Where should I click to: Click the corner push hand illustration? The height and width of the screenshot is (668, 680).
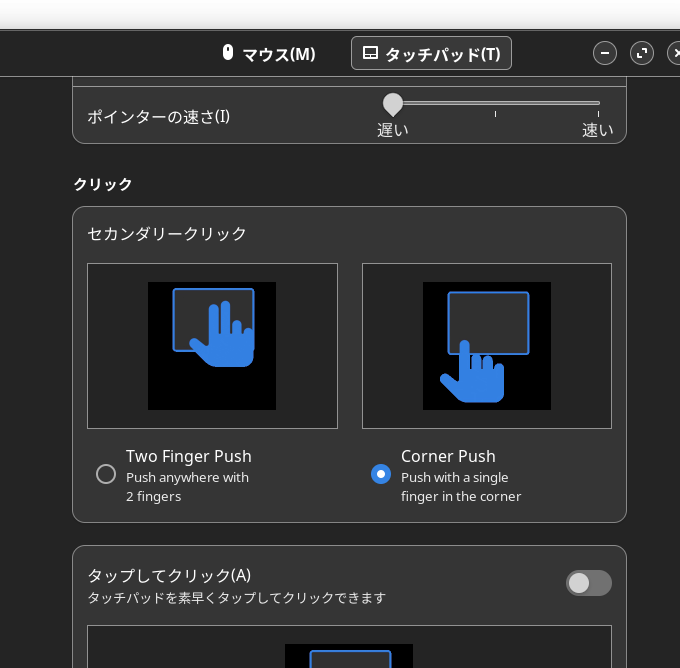point(487,346)
